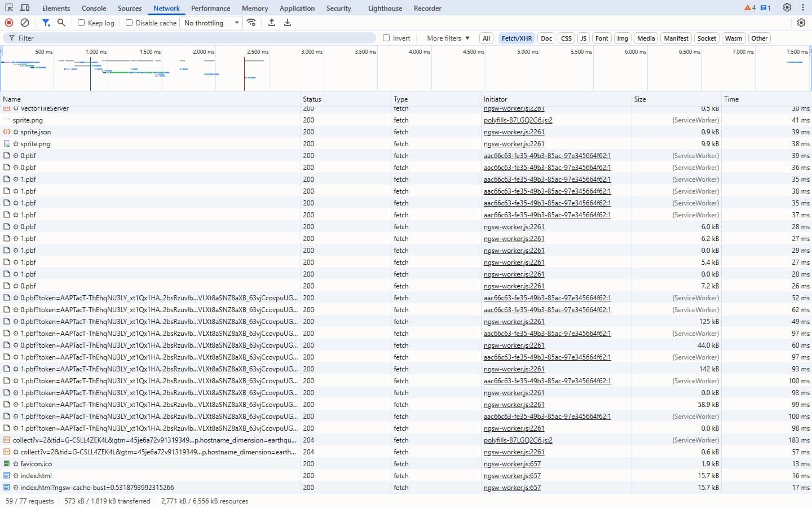Open the Lighthouse tab
Screen dimensions: 812x508
click(x=385, y=8)
